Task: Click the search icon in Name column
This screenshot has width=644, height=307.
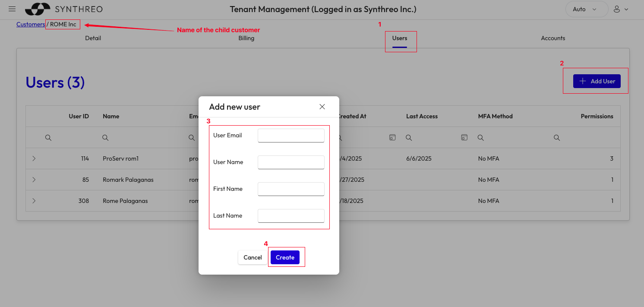Action: point(105,137)
